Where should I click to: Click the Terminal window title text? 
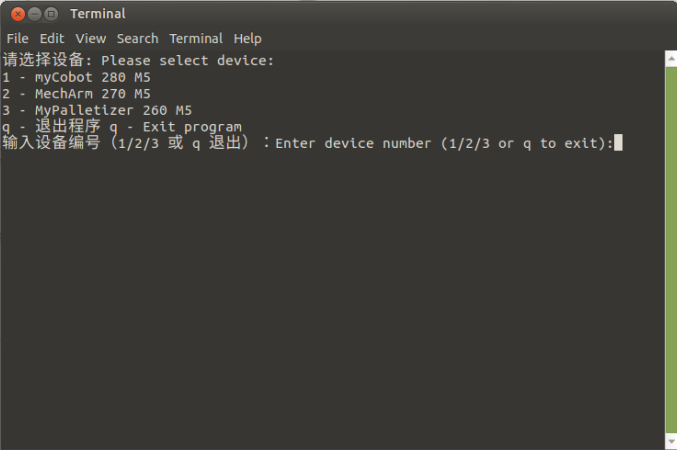(98, 13)
